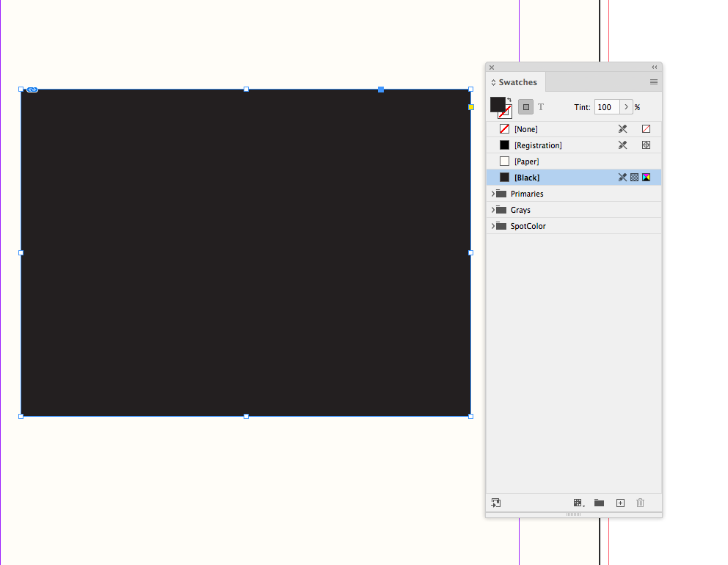Screen dimensions: 728x565
Task: Select Formatting affects container button
Action: (525, 107)
